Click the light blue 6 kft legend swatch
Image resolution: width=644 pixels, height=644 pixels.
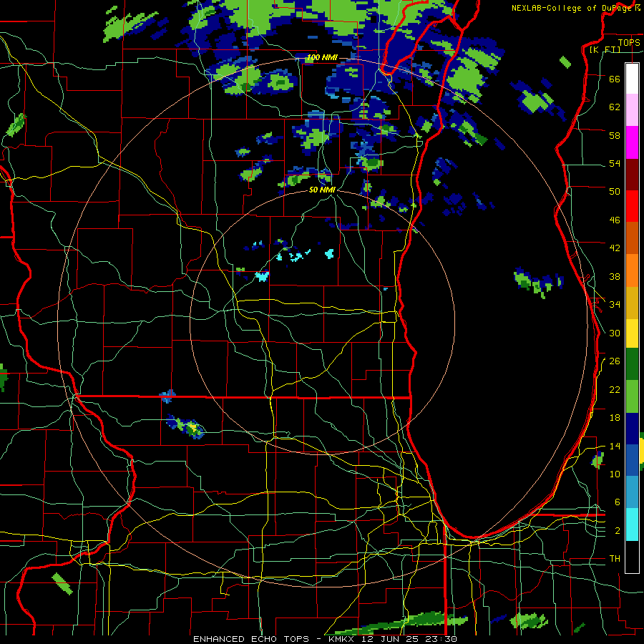[x=632, y=492]
